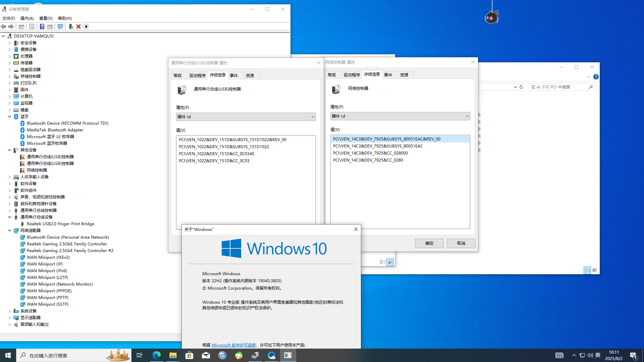The height and width of the screenshot is (362, 644).
Task: Open Task View from the taskbar
Action: (140, 355)
